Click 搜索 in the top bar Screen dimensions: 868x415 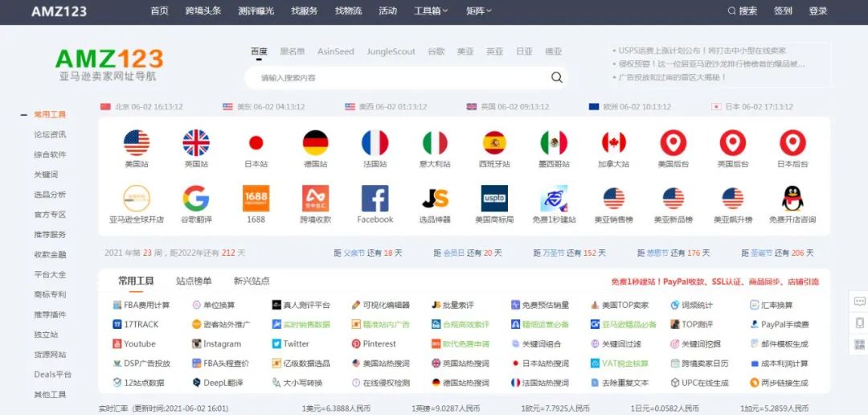click(743, 10)
